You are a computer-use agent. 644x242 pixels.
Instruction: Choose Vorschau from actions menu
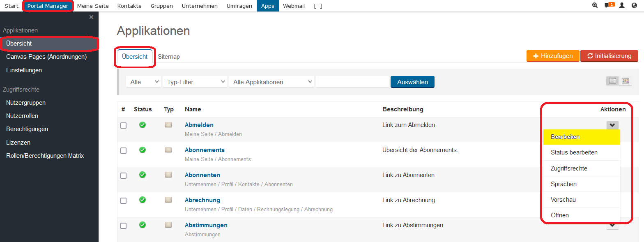(581, 199)
